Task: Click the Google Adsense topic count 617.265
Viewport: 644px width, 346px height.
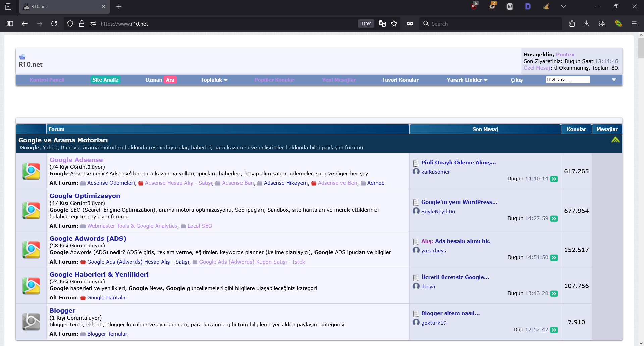Action: [576, 171]
